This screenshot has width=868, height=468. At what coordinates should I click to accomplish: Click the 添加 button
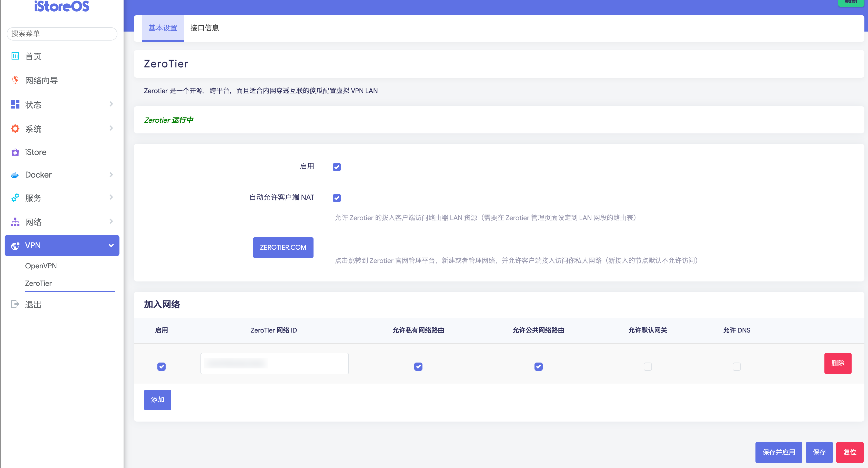(x=157, y=399)
